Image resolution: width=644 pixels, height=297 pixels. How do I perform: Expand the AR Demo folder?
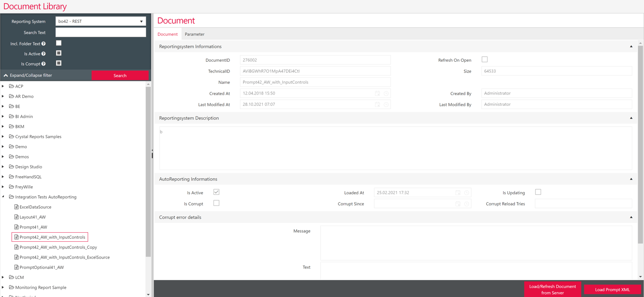(x=3, y=96)
